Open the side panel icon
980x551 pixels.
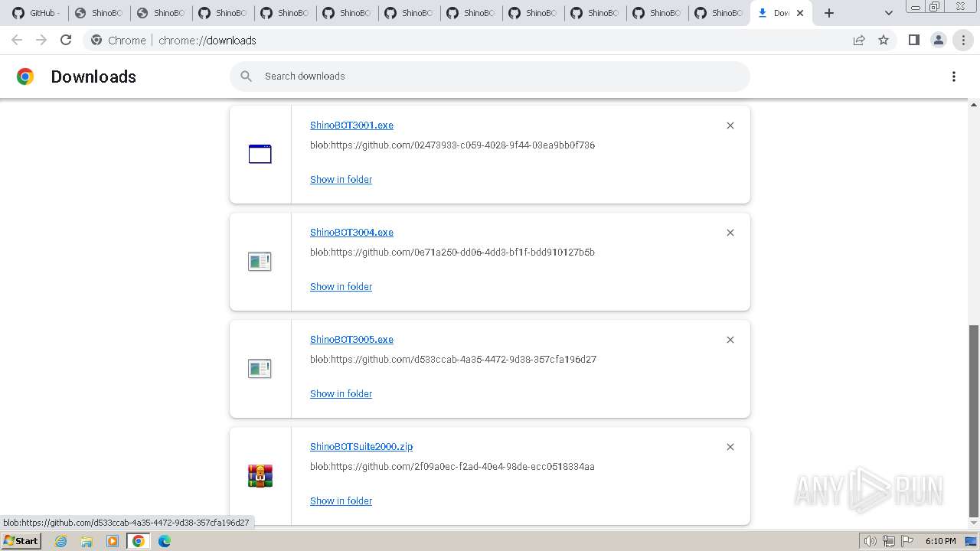point(913,40)
